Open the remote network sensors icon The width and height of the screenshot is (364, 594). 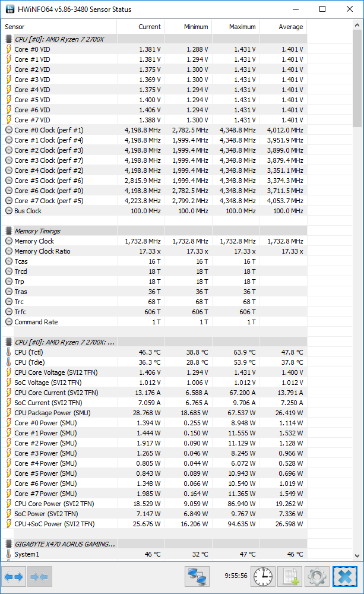pyautogui.click(x=197, y=576)
